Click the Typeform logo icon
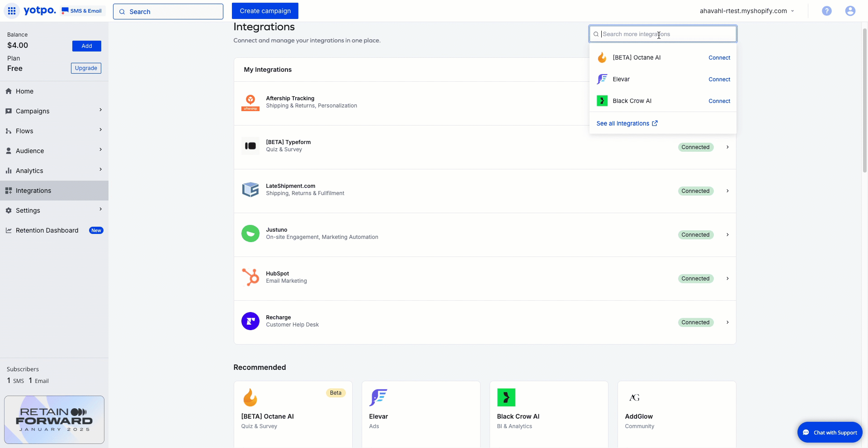The width and height of the screenshot is (868, 448). click(x=250, y=146)
